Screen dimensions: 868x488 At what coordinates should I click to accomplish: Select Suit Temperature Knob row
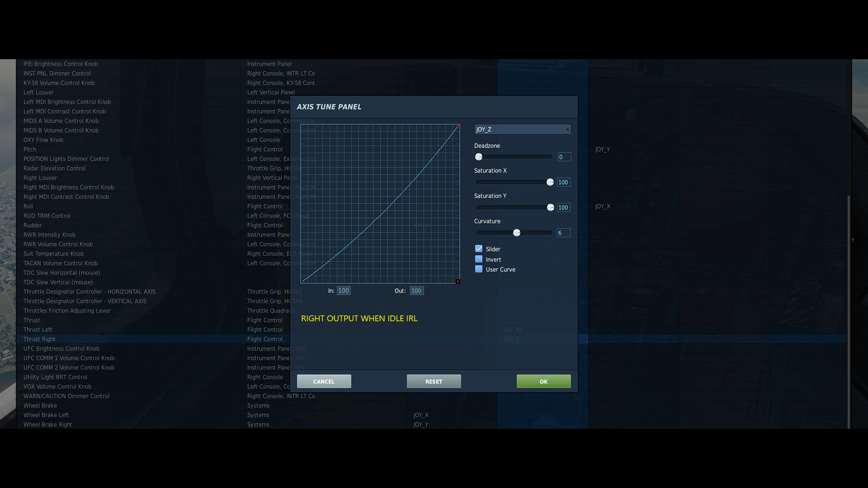click(x=431, y=253)
